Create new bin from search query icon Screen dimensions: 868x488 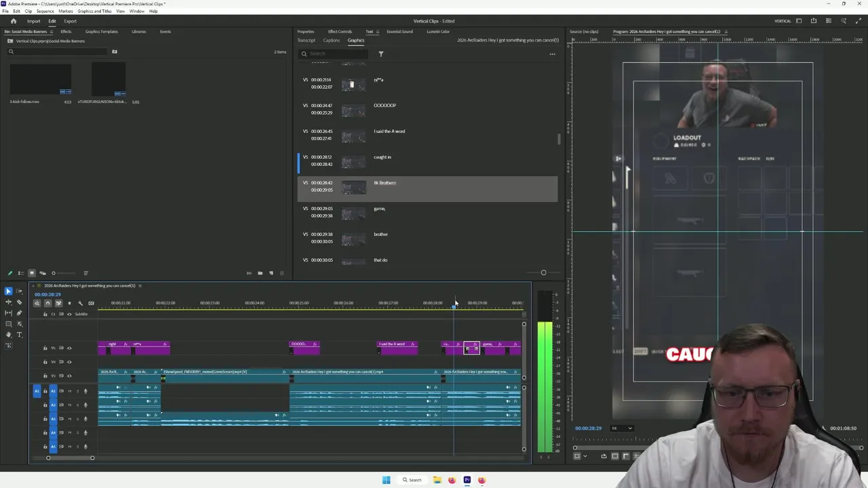tap(114, 52)
